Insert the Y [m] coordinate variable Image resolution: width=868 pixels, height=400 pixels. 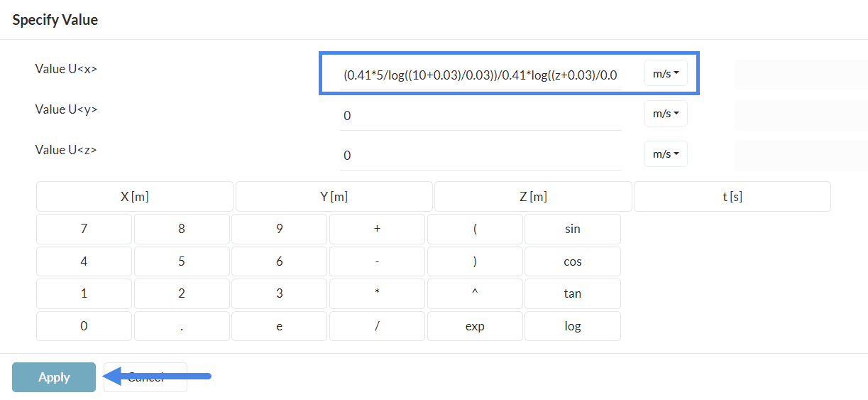click(x=334, y=197)
